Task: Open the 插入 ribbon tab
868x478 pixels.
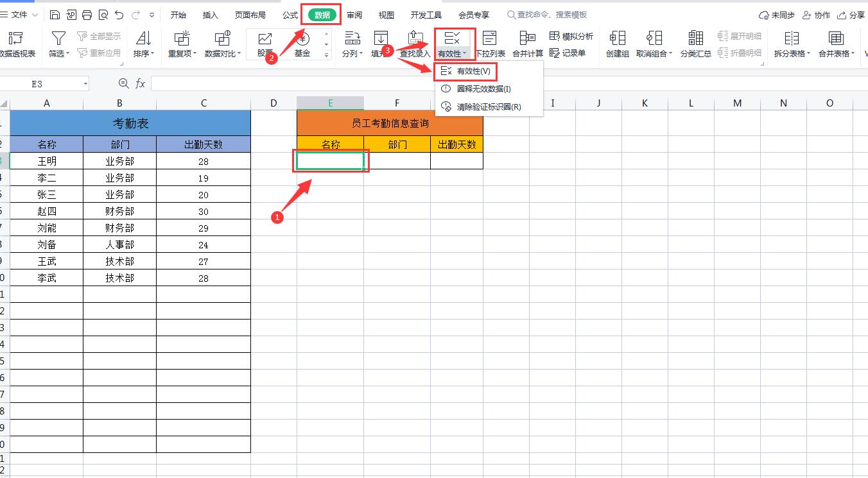Action: [x=210, y=15]
